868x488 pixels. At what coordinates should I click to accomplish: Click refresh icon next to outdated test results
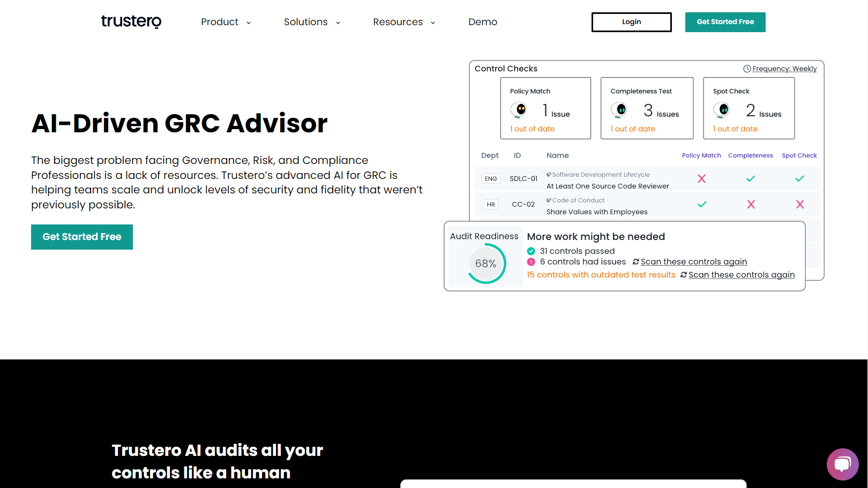pyautogui.click(x=684, y=275)
